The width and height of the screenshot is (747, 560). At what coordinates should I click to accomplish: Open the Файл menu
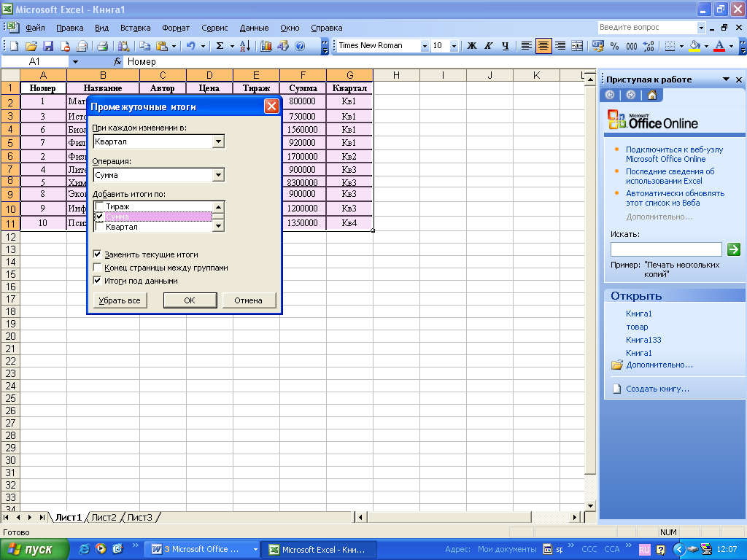click(x=35, y=28)
